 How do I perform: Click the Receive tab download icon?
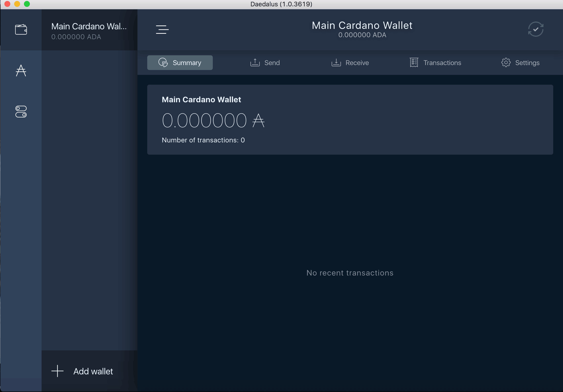(x=336, y=62)
